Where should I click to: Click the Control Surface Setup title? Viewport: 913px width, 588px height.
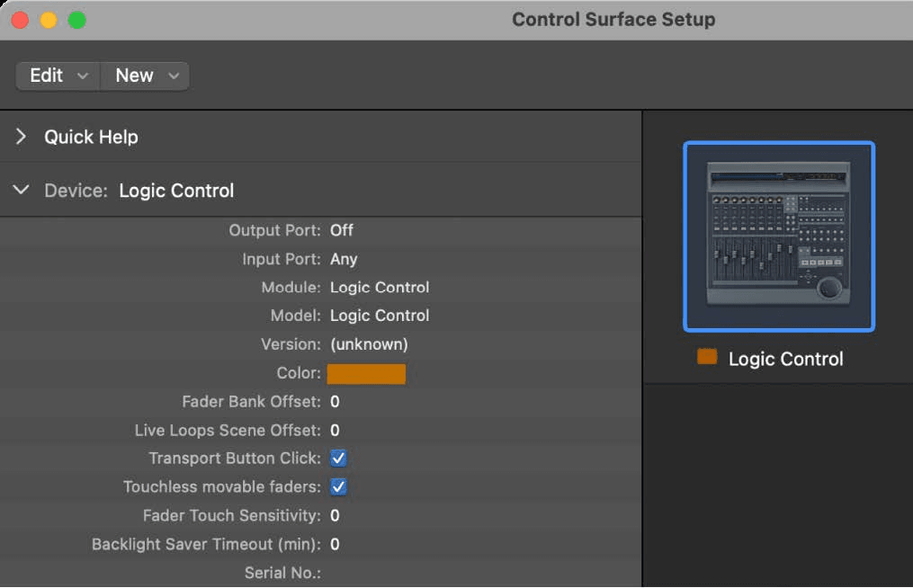pyautogui.click(x=613, y=20)
